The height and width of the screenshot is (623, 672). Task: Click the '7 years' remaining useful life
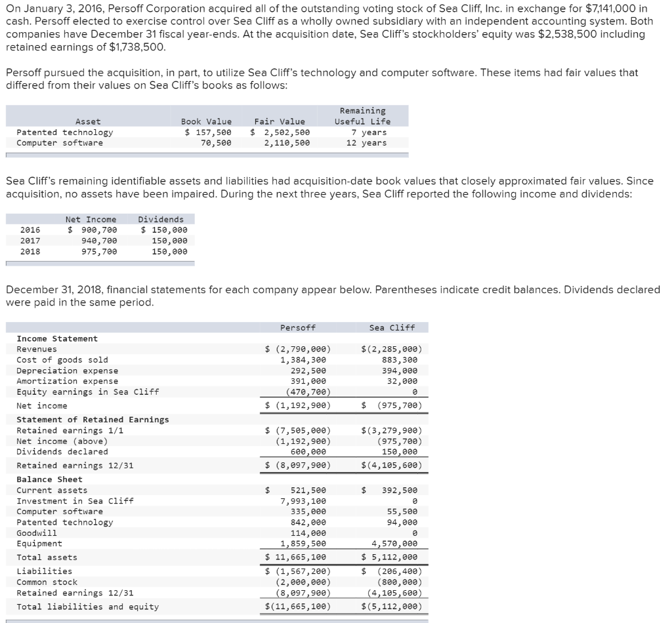coord(369,132)
